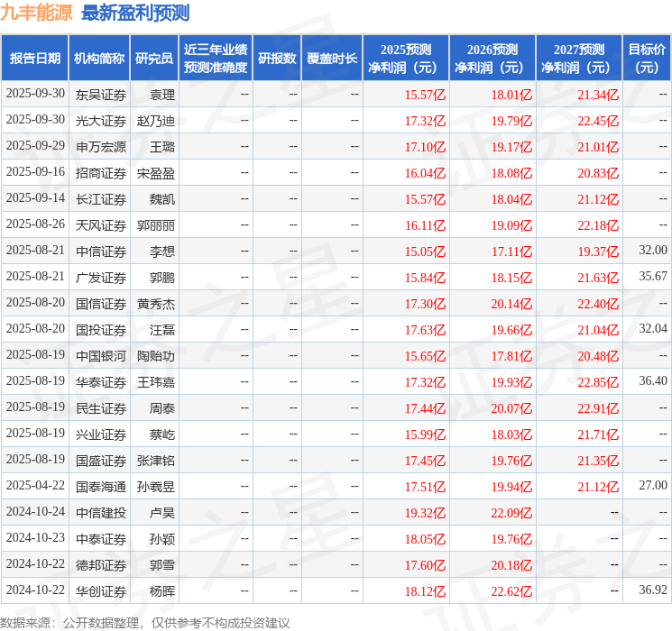Click analyst 孙羲昱 from 国泰海通

(x=154, y=487)
